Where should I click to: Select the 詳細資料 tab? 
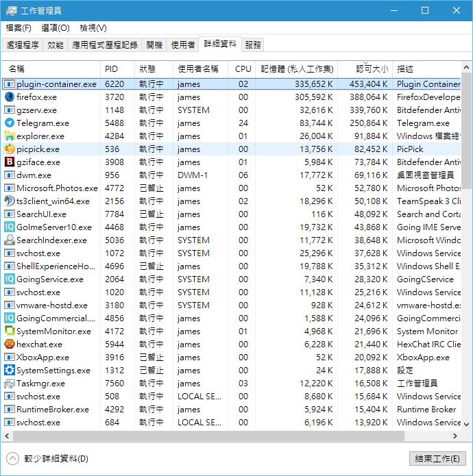220,45
